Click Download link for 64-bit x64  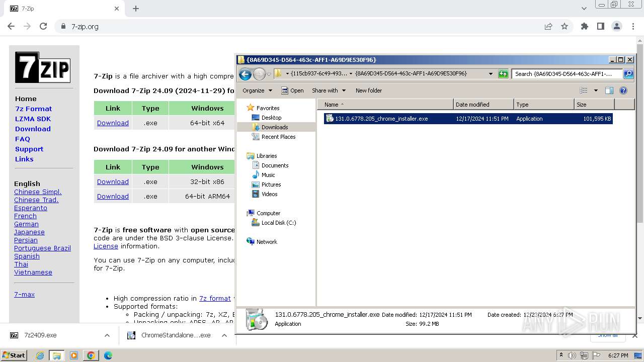113,123
